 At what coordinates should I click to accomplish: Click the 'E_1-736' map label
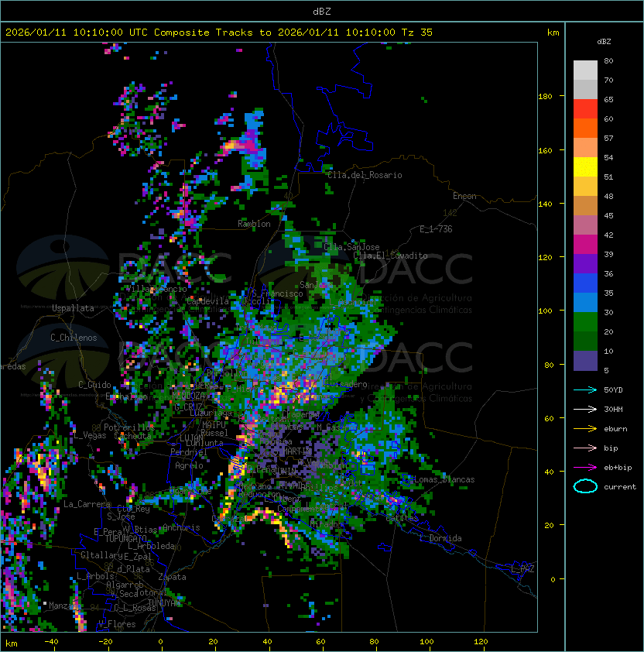(x=436, y=229)
